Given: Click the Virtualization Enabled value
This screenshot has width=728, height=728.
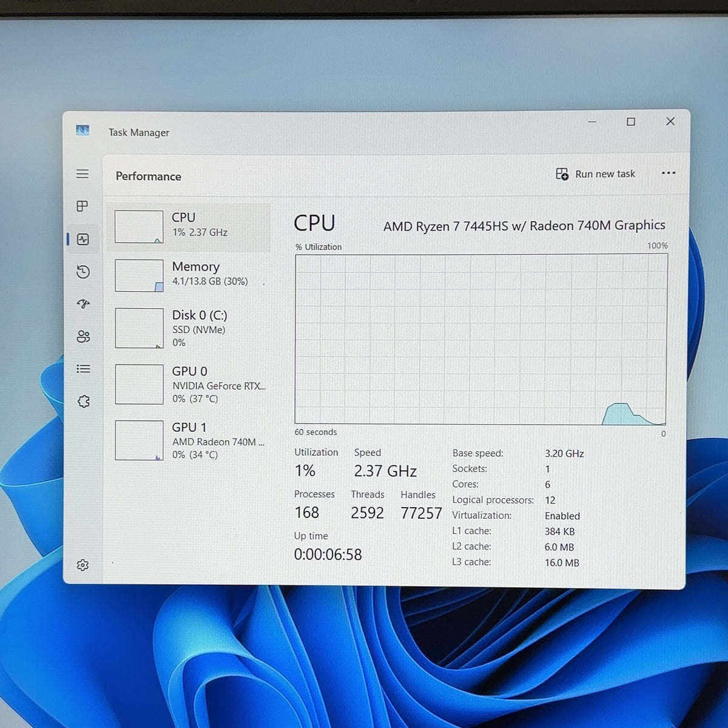Looking at the screenshot, I should click(x=562, y=516).
